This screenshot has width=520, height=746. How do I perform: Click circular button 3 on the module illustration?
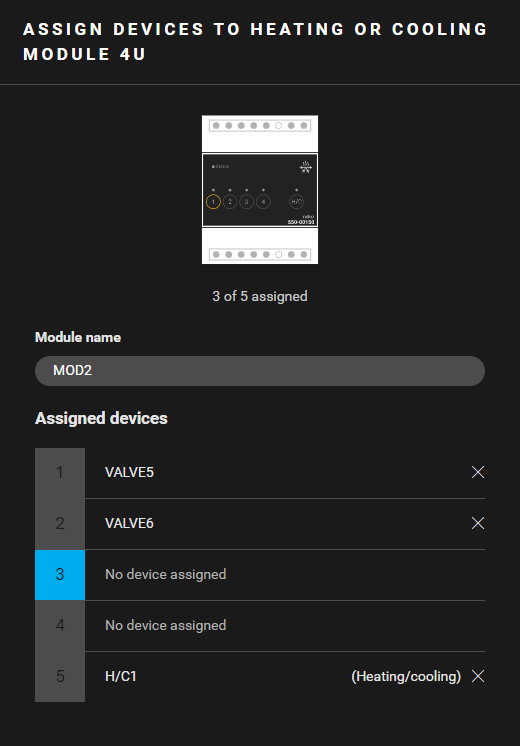[x=246, y=202]
